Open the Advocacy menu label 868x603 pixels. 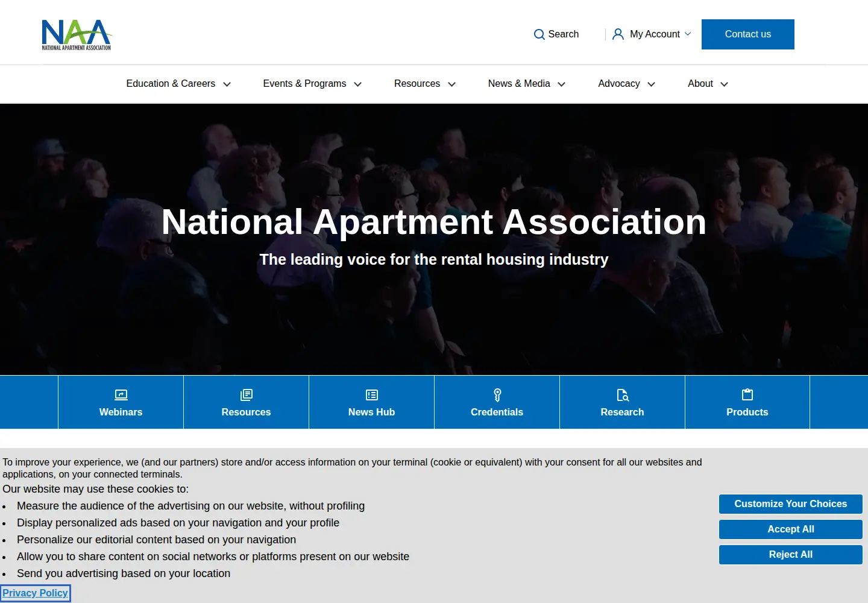619,84
